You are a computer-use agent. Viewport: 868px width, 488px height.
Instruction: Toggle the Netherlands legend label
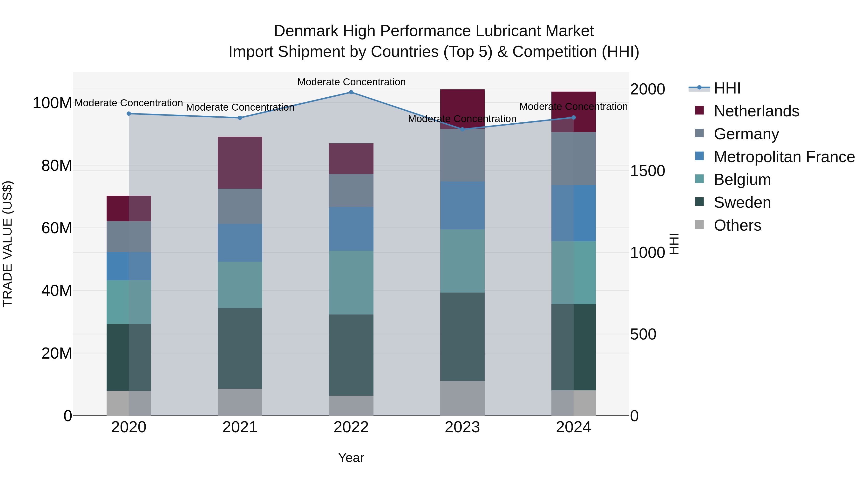pyautogui.click(x=756, y=111)
